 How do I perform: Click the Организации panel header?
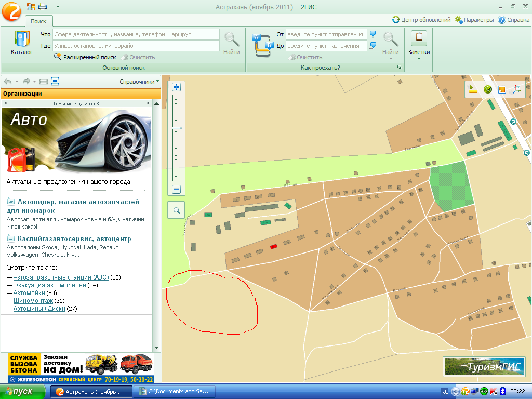[x=81, y=94]
